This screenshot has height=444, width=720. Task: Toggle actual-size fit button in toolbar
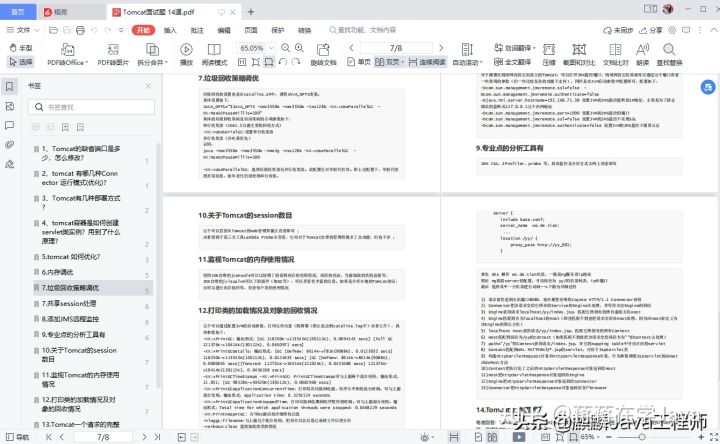click(242, 62)
